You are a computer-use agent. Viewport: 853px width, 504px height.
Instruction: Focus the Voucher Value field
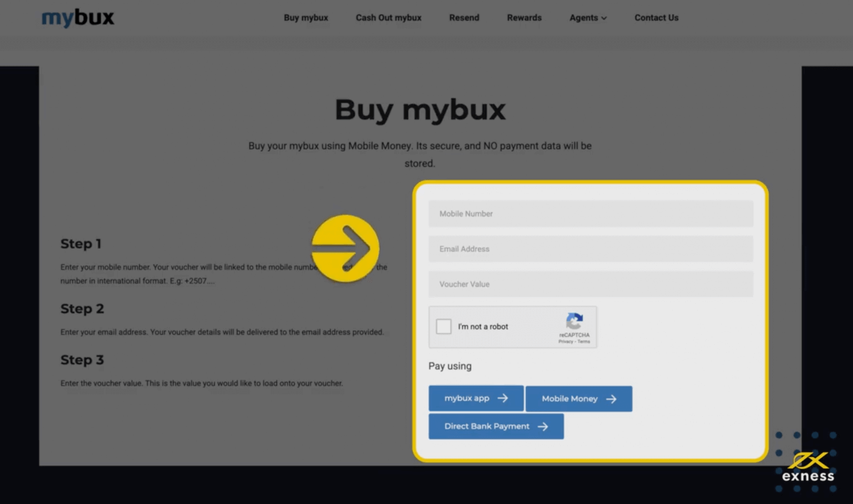click(591, 284)
